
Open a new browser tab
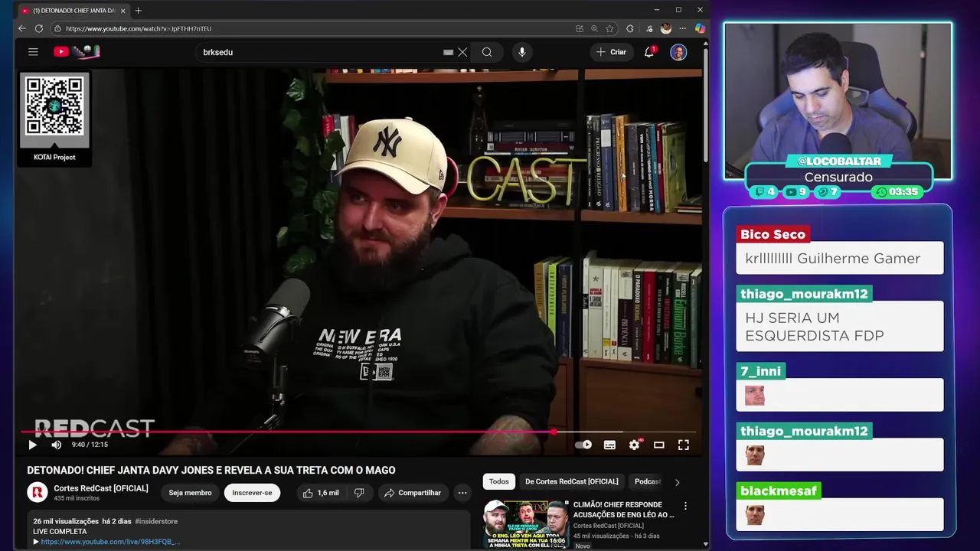(x=139, y=10)
